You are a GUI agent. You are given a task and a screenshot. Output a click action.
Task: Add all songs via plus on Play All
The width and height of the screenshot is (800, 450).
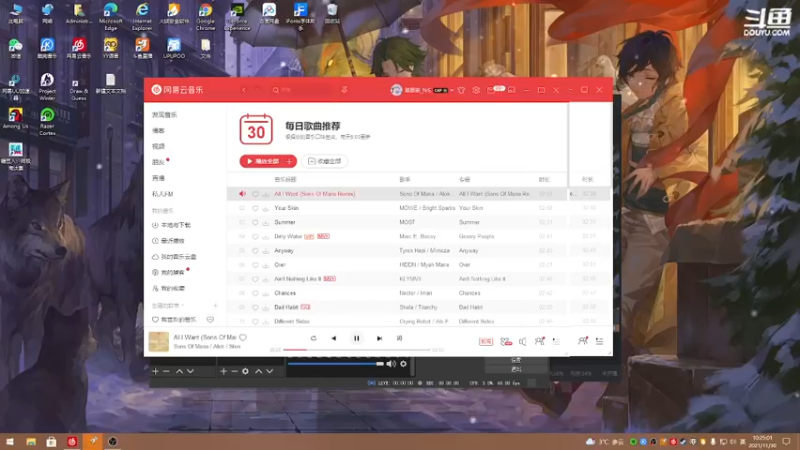point(290,161)
